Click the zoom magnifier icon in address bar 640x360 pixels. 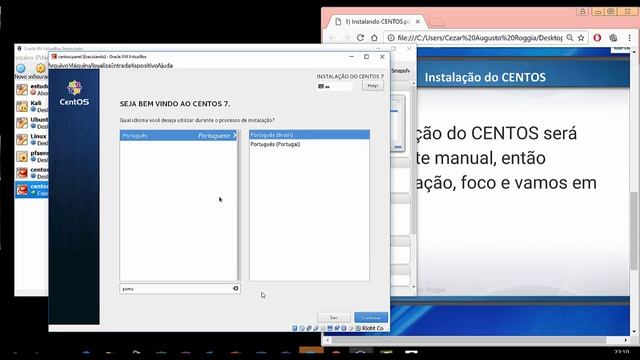coord(570,38)
